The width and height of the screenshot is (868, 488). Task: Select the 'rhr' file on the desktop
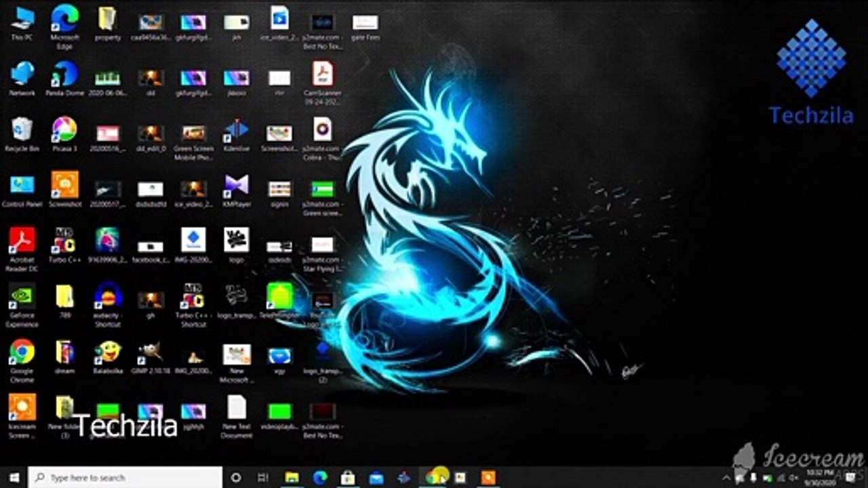point(279,81)
